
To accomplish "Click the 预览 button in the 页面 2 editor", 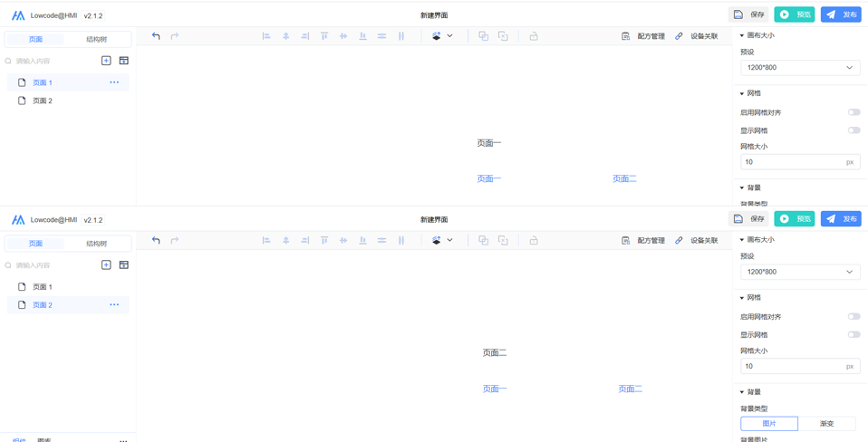I will click(795, 219).
